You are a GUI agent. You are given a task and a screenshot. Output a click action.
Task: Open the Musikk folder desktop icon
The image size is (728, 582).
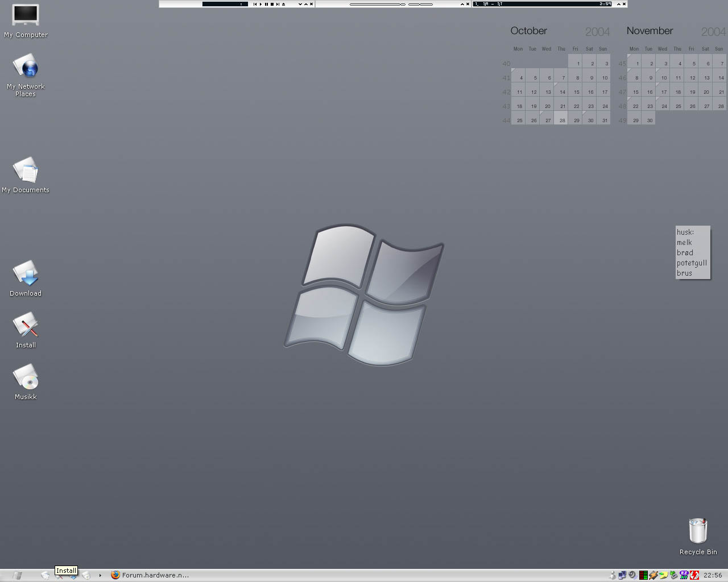click(x=26, y=382)
